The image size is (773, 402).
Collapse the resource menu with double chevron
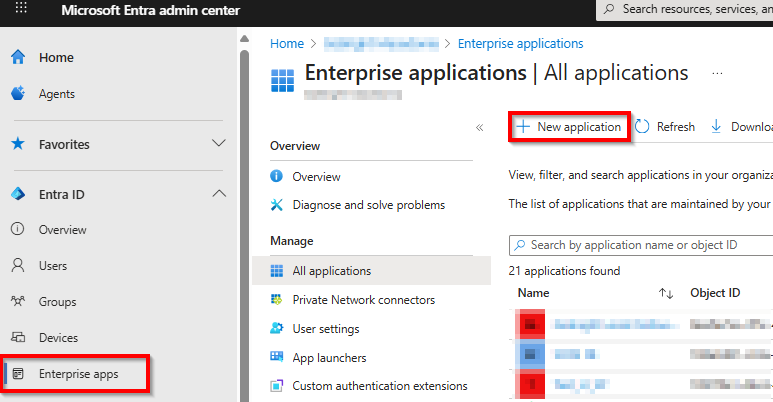(479, 128)
